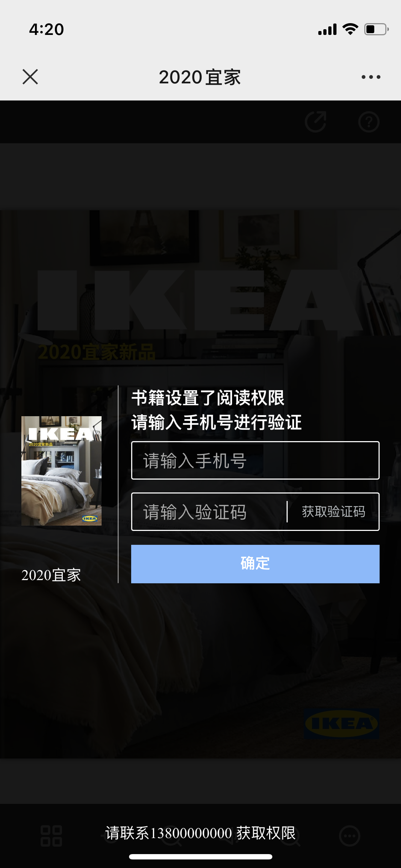Click the phone number input field
401x868 pixels.
click(255, 460)
